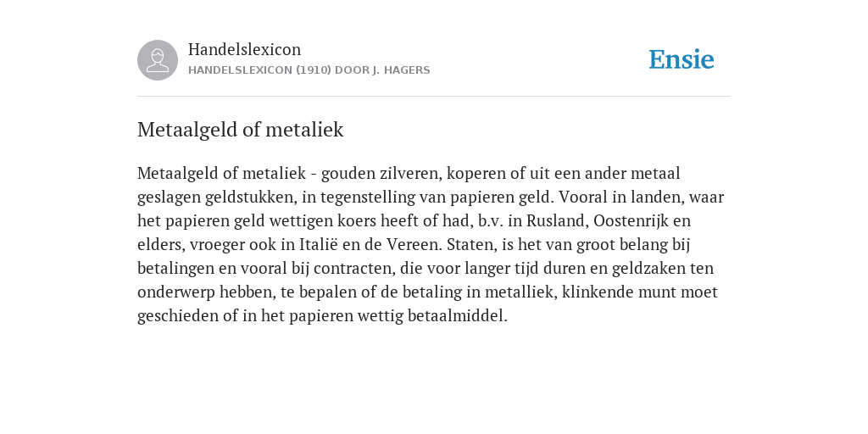Select the 'Metaalgeld of metaliek' heading

240,130
